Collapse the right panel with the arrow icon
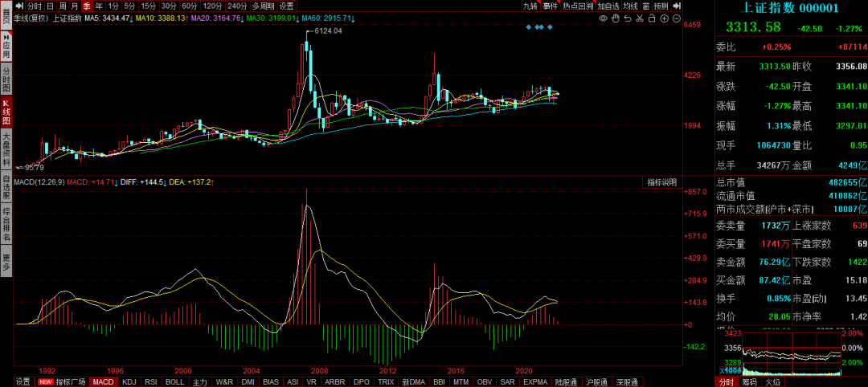The image size is (868, 387). tap(677, 6)
